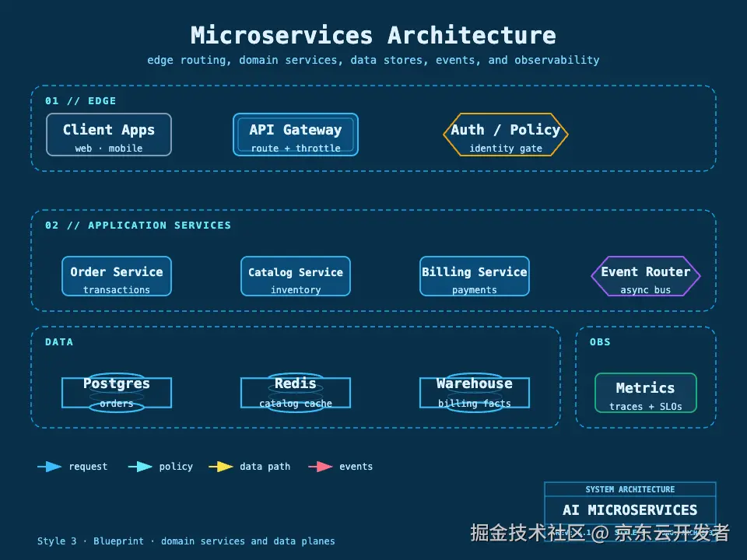This screenshot has width=747, height=560.
Task: Click the 'payments' caption
Action: [x=475, y=290]
